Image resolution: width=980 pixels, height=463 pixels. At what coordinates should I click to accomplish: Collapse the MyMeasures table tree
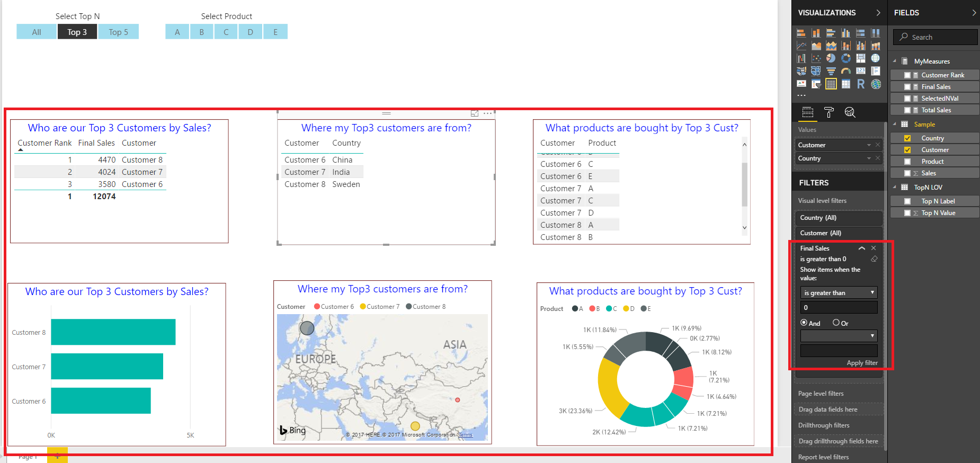895,61
